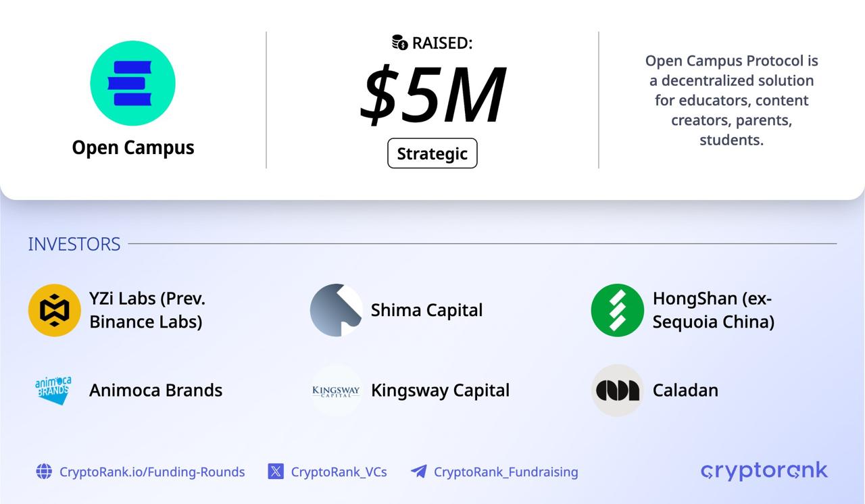This screenshot has height=504, width=865.
Task: Open the CryptoRank.io/Funding-Rounds link
Action: point(152,472)
